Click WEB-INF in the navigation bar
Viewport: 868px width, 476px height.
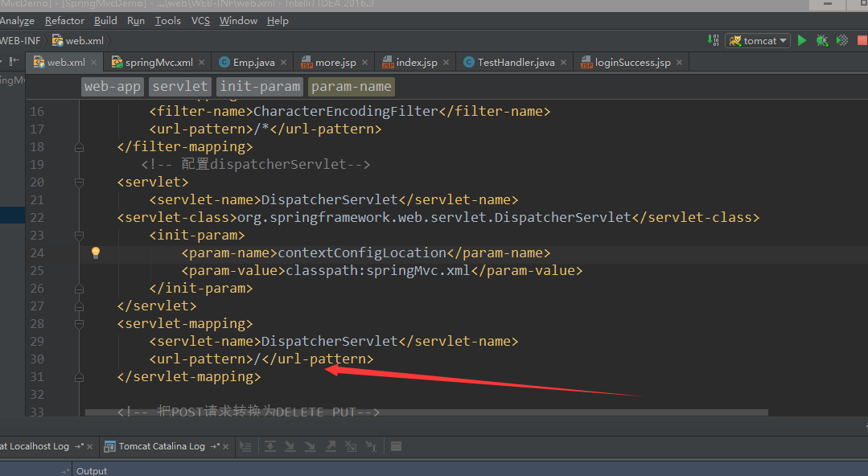[20, 40]
